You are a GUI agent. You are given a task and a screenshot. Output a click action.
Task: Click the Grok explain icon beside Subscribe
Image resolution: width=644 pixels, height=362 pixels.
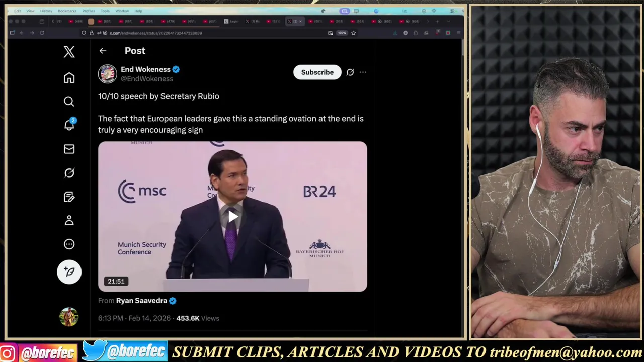pyautogui.click(x=350, y=72)
